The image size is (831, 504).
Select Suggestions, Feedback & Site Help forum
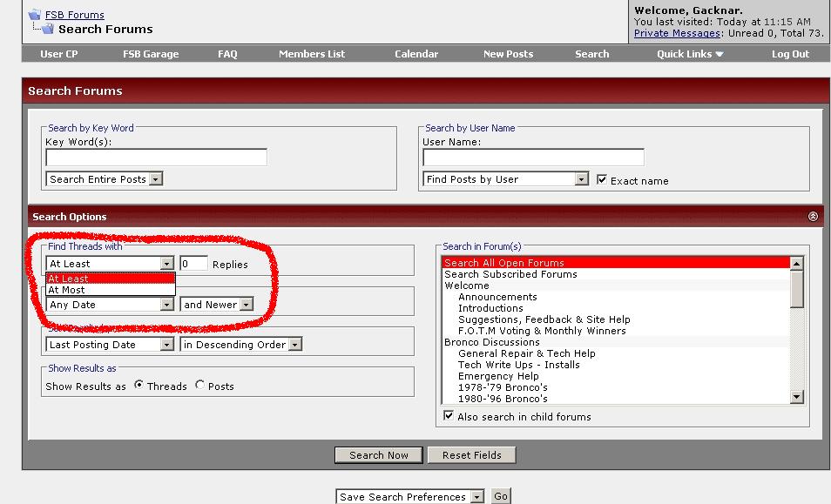click(616, 319)
